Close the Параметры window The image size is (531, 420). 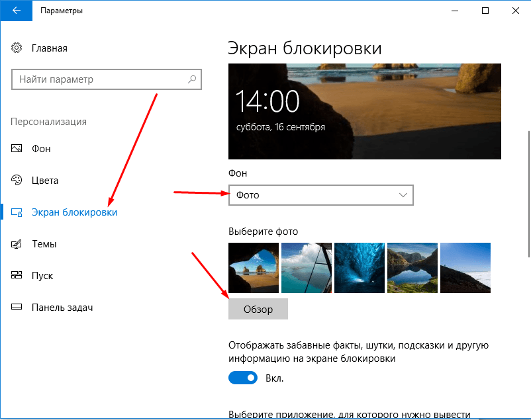515,11
